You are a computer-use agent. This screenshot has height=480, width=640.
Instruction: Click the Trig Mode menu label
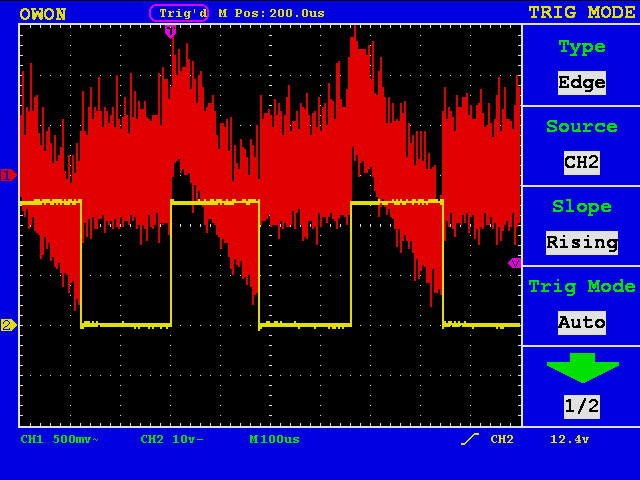tap(582, 287)
